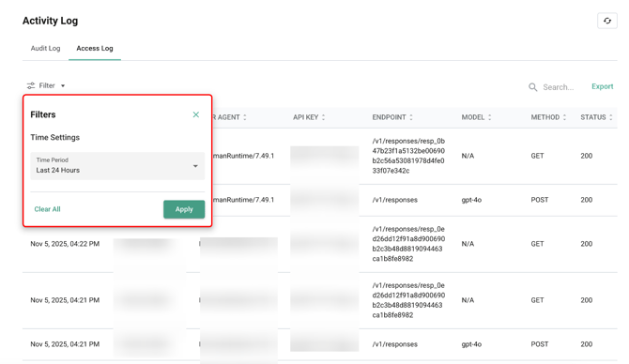Click endpoint starting resp_0b47b23f1a5132be
This screenshot has height=364, width=629.
[x=408, y=156]
